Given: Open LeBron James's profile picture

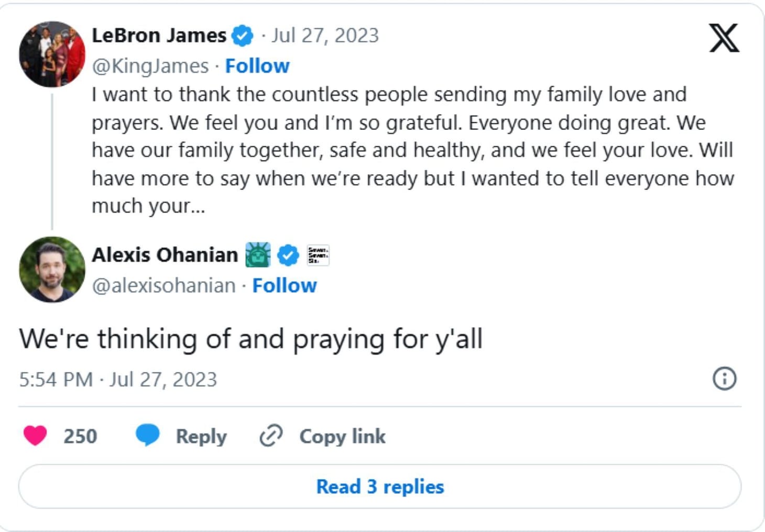Looking at the screenshot, I should tap(51, 51).
